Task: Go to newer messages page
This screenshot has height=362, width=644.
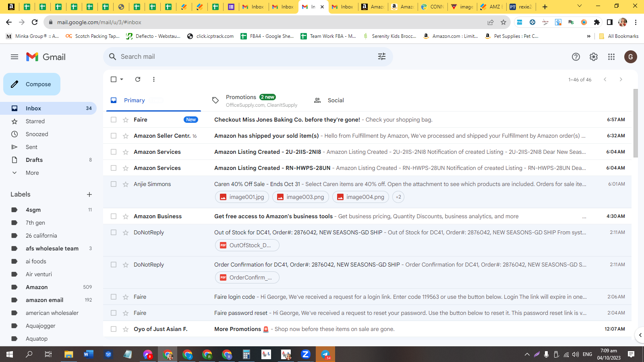Action: [605, 79]
